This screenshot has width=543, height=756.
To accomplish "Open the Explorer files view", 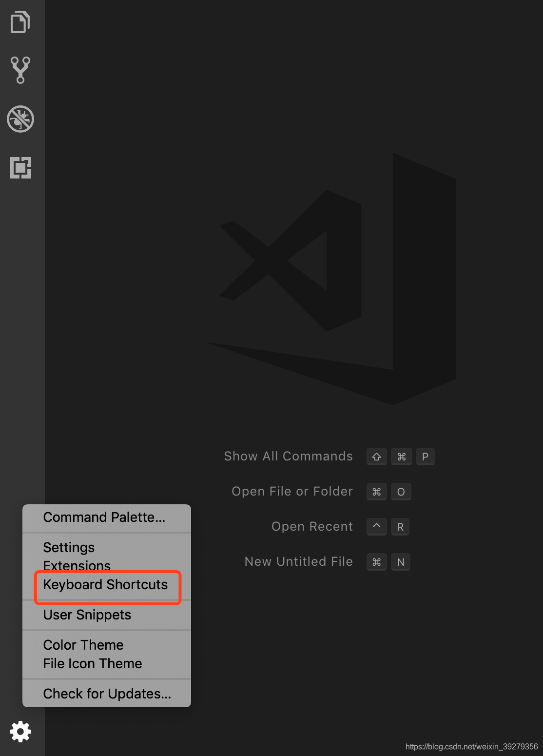I will point(20,22).
